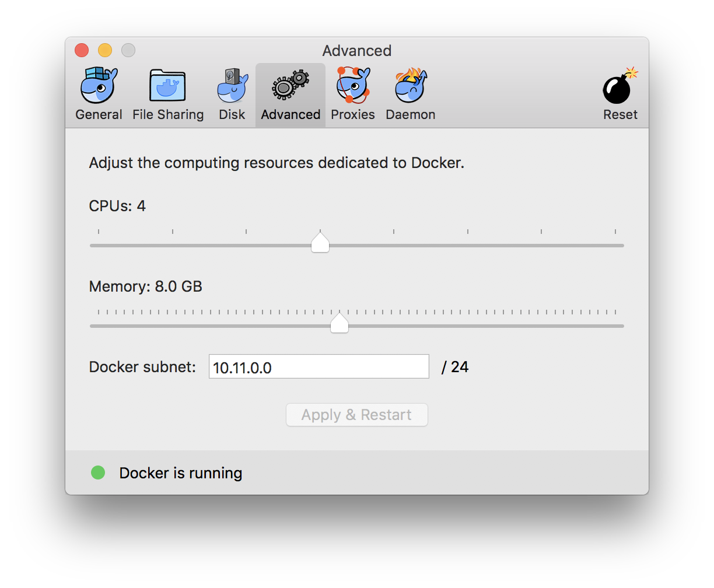
Task: Open the Proxies whale icon
Action: tap(353, 85)
